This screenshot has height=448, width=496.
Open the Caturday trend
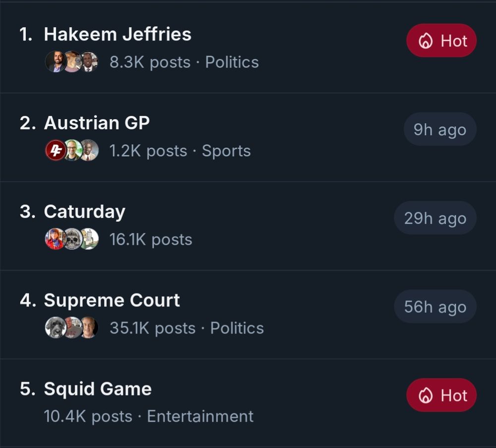[x=85, y=211]
